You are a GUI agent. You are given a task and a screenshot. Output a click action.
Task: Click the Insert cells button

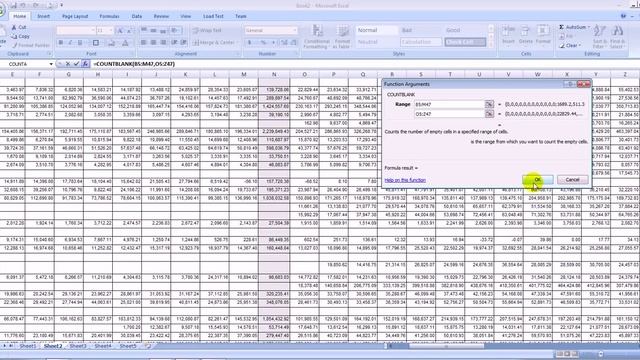[508, 36]
